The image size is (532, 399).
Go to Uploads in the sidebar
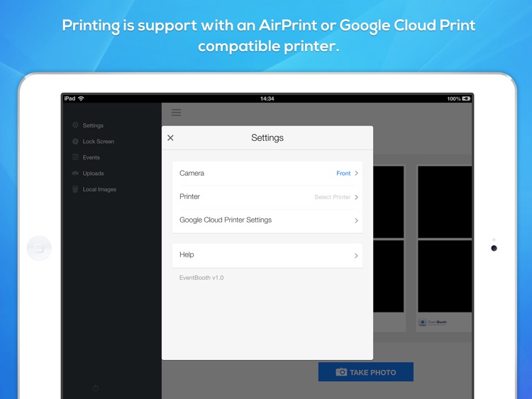point(94,173)
